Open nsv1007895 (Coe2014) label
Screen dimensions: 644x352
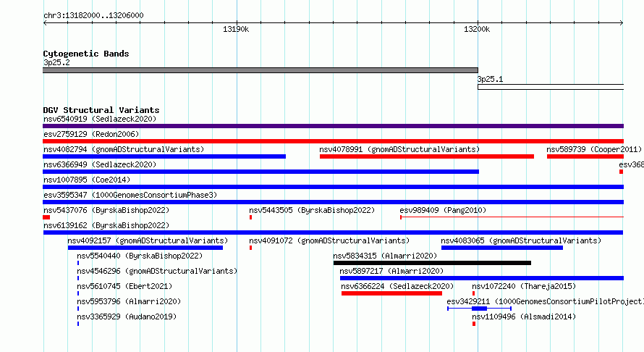click(87, 180)
